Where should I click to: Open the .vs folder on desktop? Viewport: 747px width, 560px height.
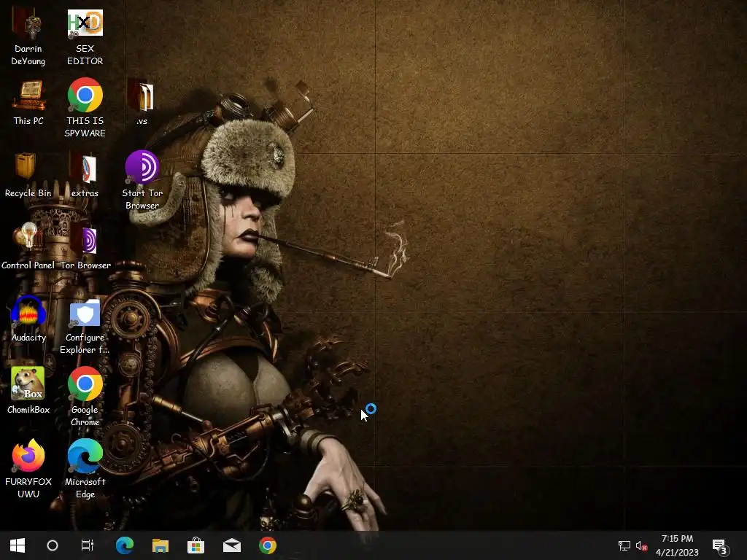tap(142, 103)
